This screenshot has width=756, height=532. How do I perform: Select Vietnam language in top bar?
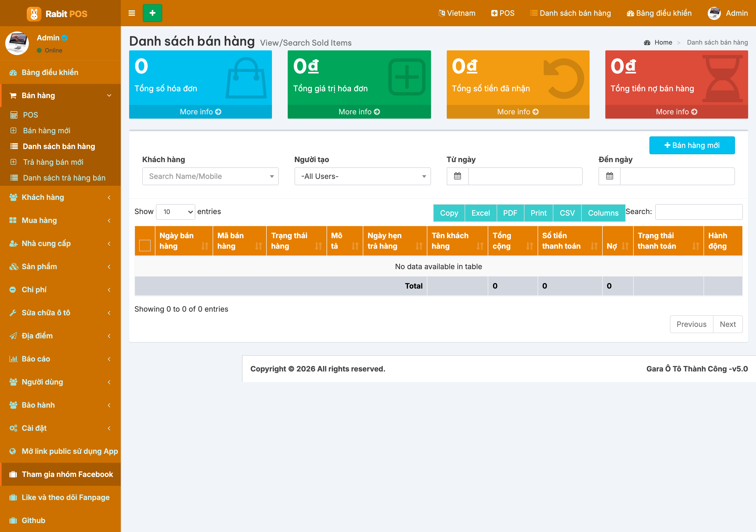457,13
